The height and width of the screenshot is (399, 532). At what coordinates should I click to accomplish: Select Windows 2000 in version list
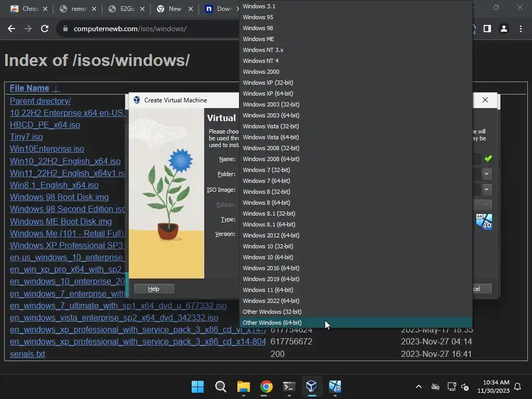(x=355, y=72)
